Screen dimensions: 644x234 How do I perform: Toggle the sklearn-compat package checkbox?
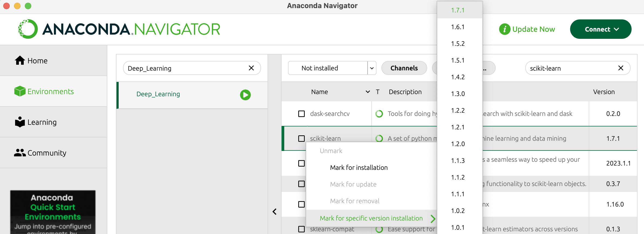coord(302,229)
